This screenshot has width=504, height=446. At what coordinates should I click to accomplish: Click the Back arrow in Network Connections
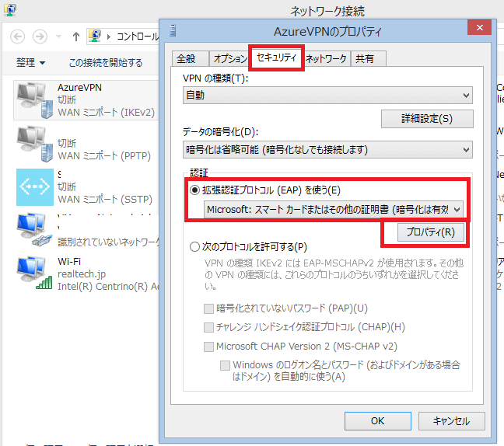pos(17,37)
